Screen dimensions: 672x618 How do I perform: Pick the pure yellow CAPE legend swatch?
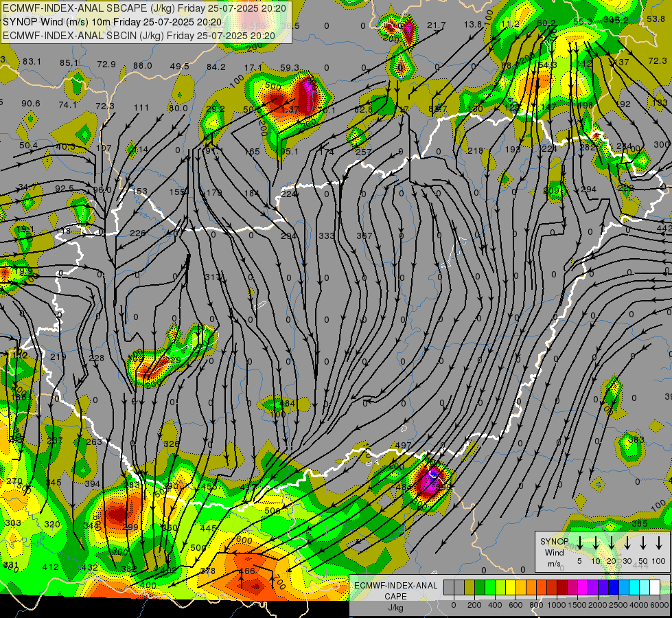click(511, 588)
